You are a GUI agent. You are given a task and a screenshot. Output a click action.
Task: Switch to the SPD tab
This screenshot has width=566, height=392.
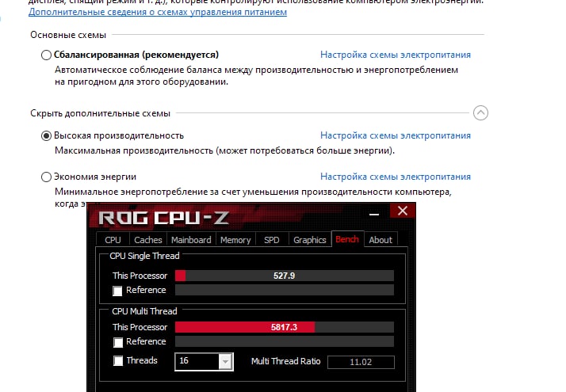[x=271, y=240]
